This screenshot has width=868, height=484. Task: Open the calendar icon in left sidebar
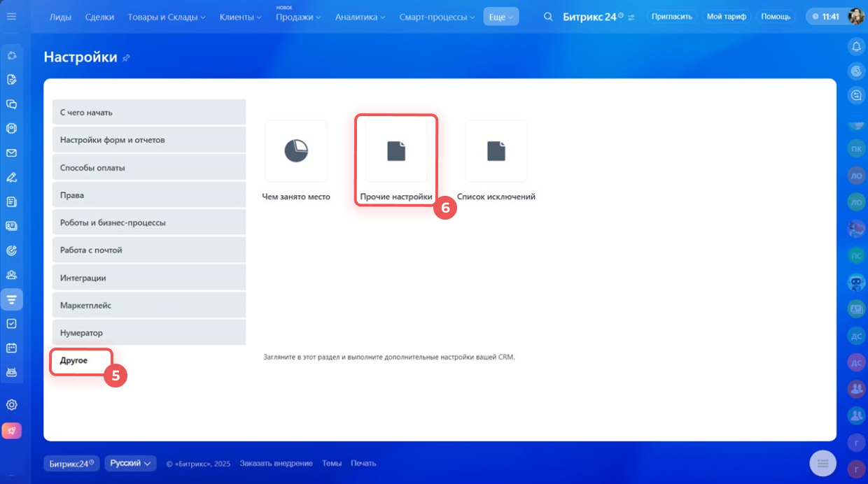[x=11, y=348]
